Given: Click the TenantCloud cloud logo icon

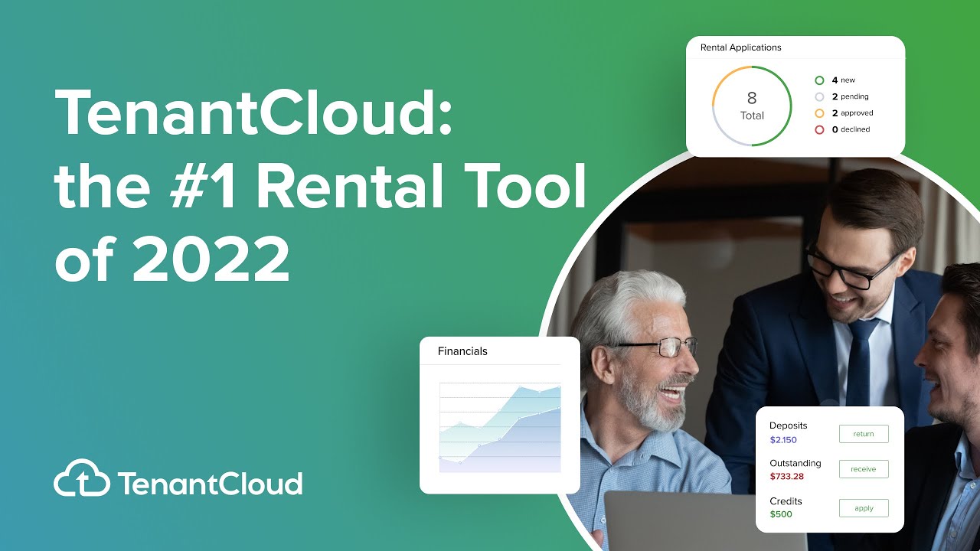Looking at the screenshot, I should (81, 478).
